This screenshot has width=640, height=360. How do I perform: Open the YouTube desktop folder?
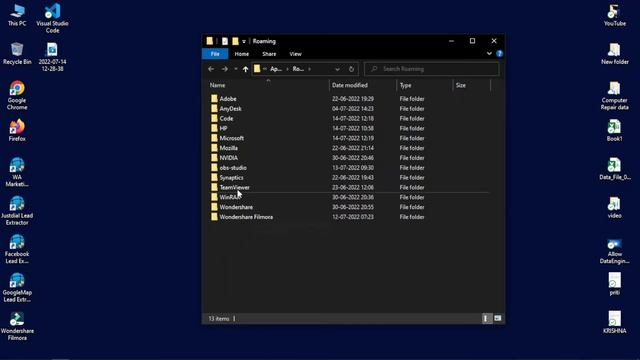[x=614, y=15]
